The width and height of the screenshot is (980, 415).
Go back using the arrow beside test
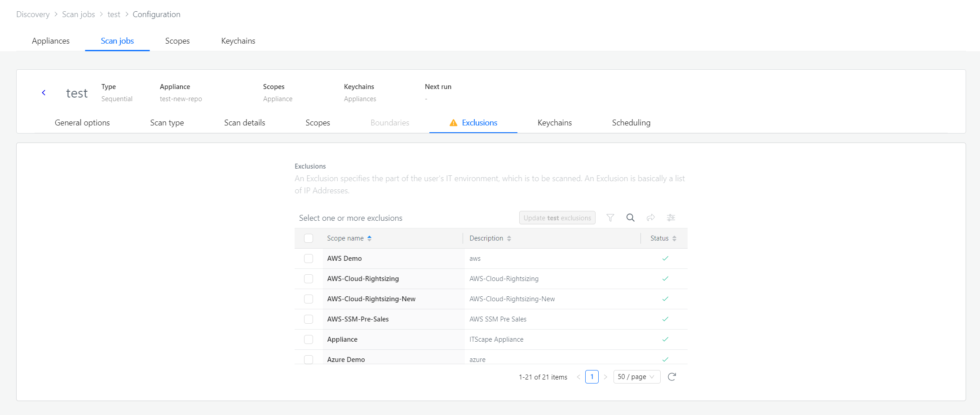(44, 93)
